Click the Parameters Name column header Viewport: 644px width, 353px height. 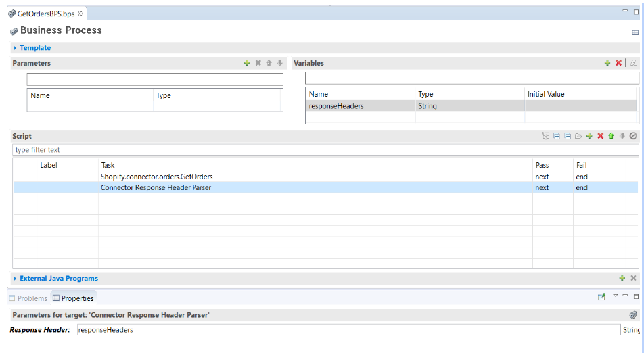coord(41,95)
